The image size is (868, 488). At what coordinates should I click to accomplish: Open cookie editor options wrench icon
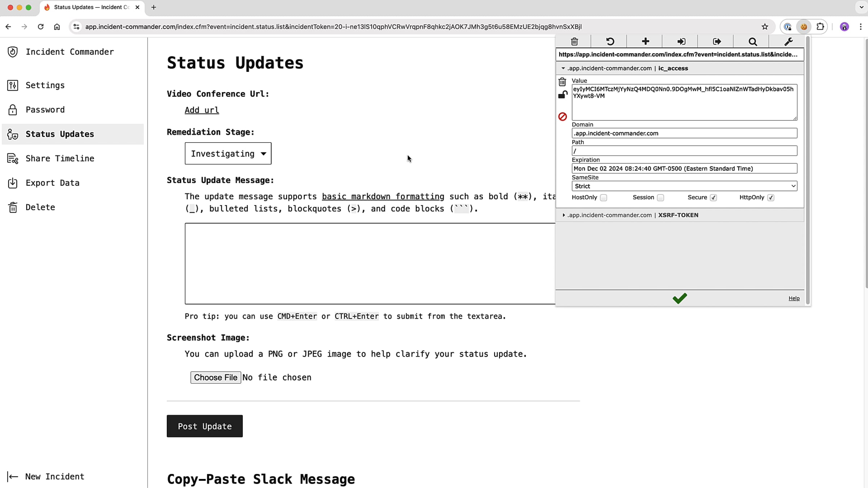(788, 42)
